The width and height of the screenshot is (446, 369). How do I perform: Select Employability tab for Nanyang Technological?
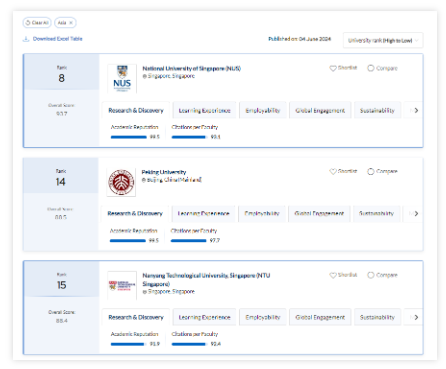pyautogui.click(x=263, y=317)
